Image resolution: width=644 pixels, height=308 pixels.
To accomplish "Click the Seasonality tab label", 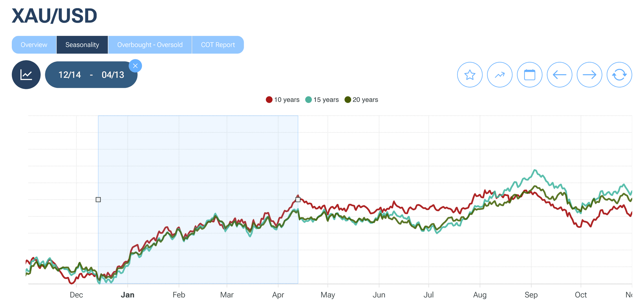I will coord(82,44).
